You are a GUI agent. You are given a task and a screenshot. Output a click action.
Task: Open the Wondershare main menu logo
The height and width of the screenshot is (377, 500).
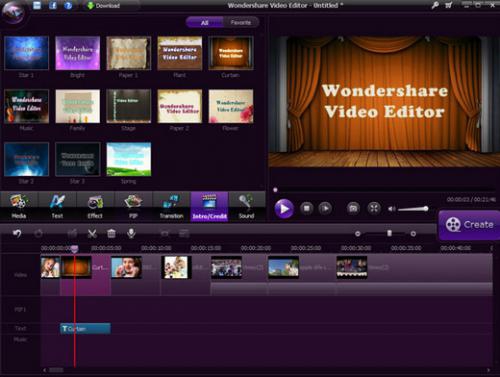click(13, 12)
